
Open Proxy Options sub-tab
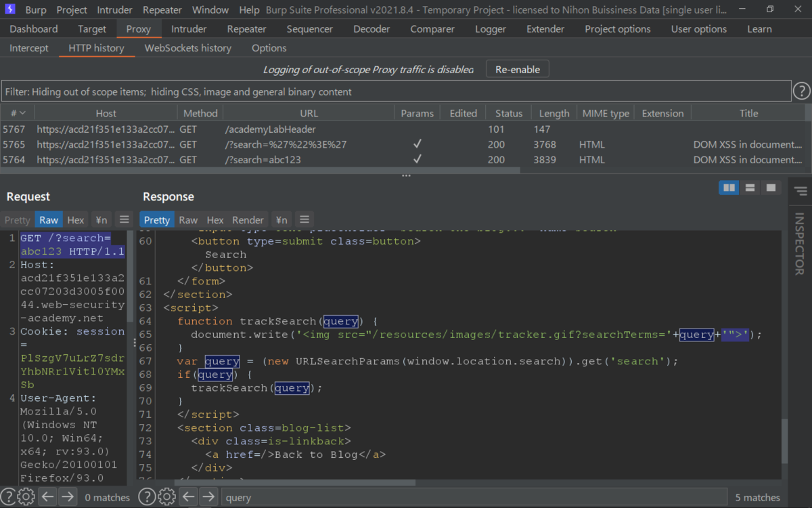click(269, 48)
